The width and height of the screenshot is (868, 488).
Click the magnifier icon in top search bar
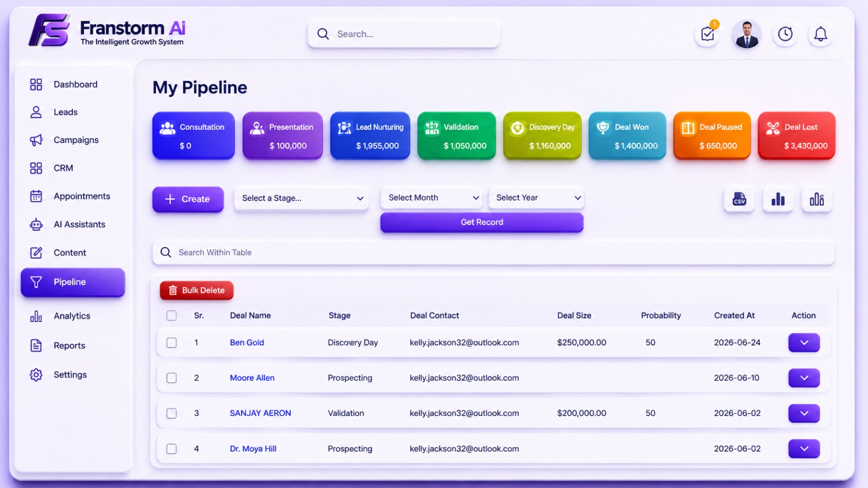(323, 34)
